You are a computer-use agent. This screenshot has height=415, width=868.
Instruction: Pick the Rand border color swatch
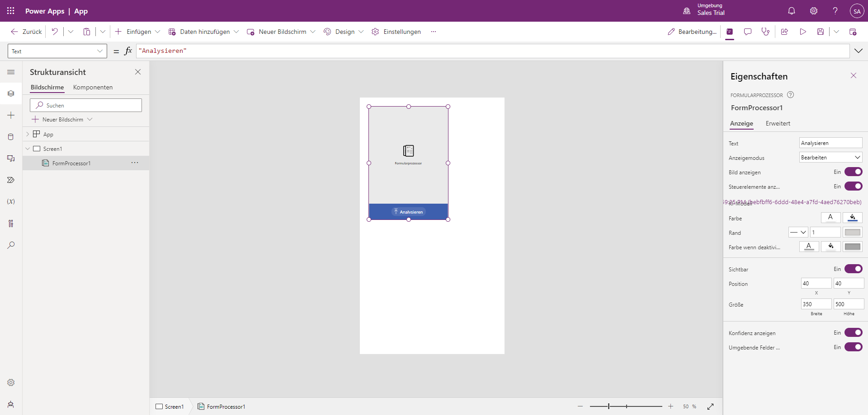[x=853, y=232]
